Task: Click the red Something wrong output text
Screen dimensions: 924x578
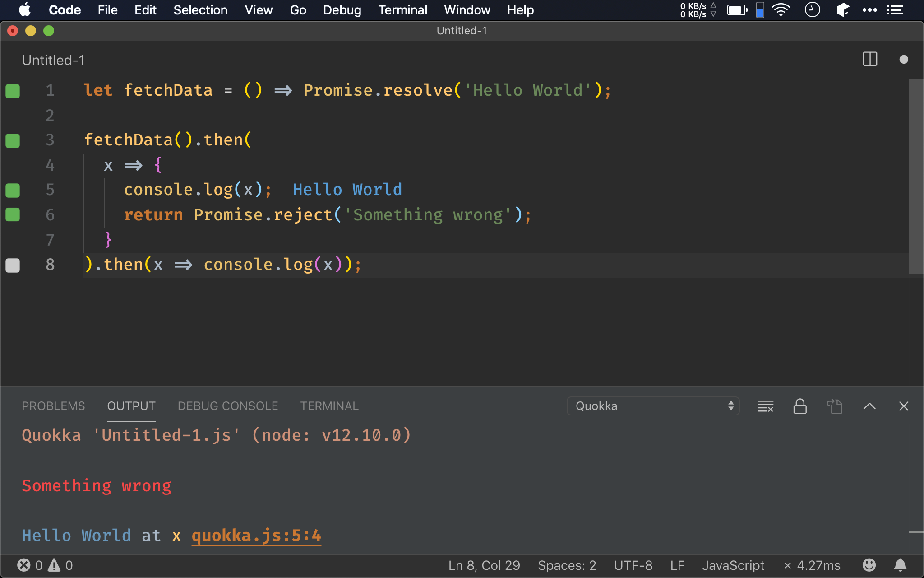Action: pyautogui.click(x=97, y=486)
